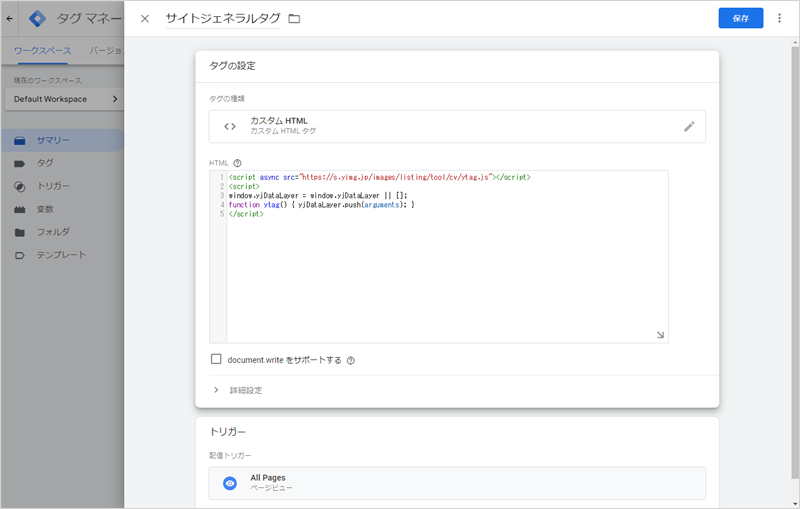Screen dimensions: 800x509
Task: Click the 配信トリガー label
Action: [x=230, y=455]
